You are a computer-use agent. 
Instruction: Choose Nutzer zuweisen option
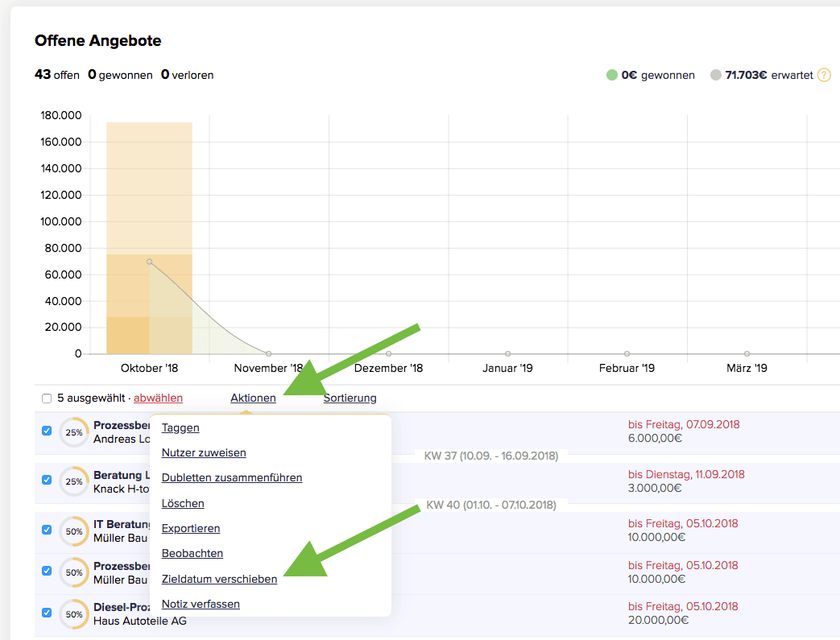tap(204, 453)
